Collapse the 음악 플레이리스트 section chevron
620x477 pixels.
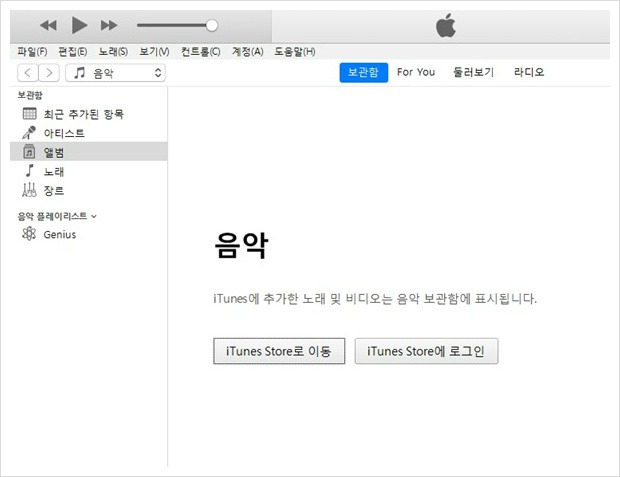[94, 217]
